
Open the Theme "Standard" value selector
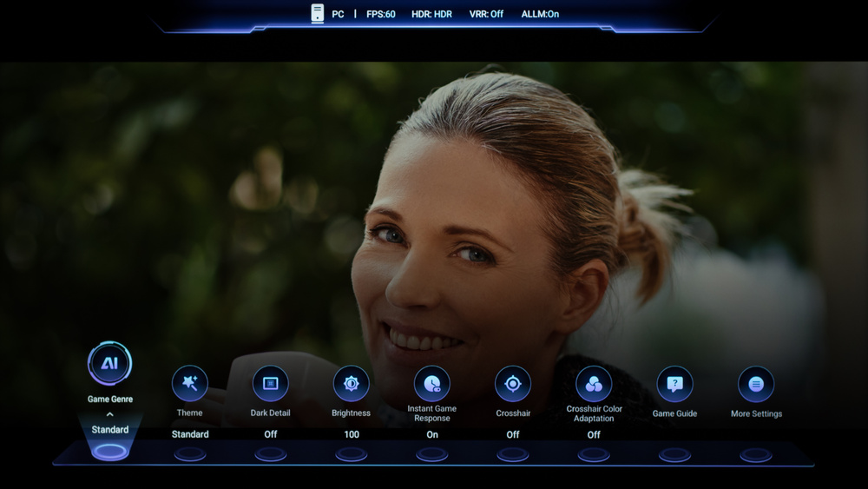pyautogui.click(x=189, y=434)
